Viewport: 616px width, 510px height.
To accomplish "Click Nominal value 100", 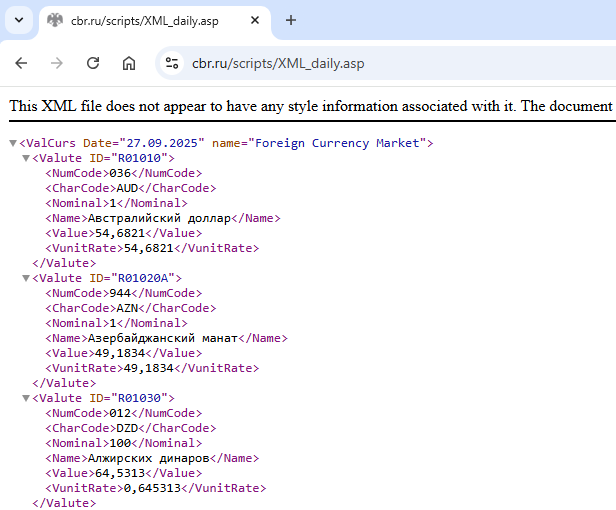I will click(x=120, y=443).
